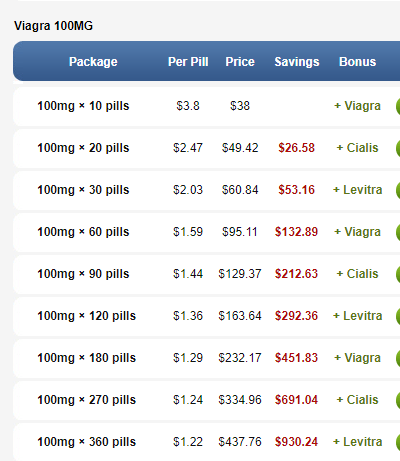Click the Savings column header
This screenshot has height=461, width=400.
pos(297,62)
